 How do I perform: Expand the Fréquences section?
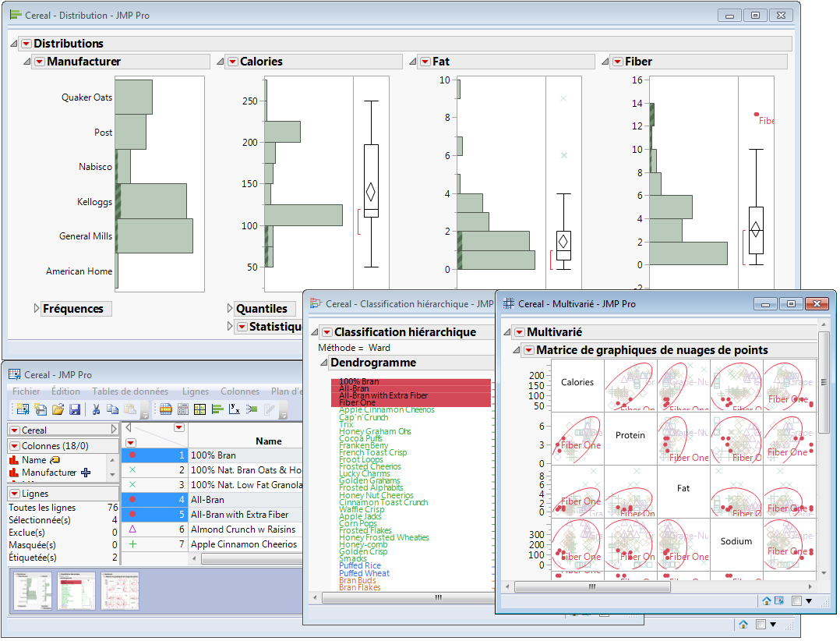point(37,309)
